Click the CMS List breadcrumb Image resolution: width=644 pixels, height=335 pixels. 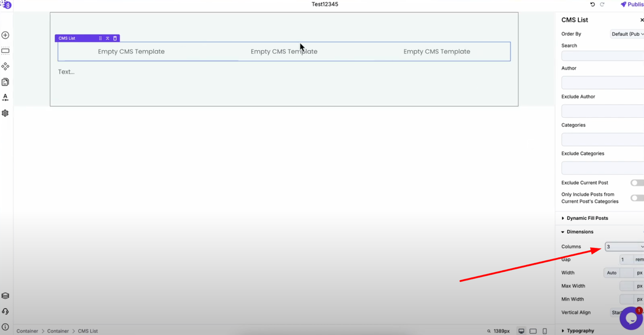(x=88, y=331)
